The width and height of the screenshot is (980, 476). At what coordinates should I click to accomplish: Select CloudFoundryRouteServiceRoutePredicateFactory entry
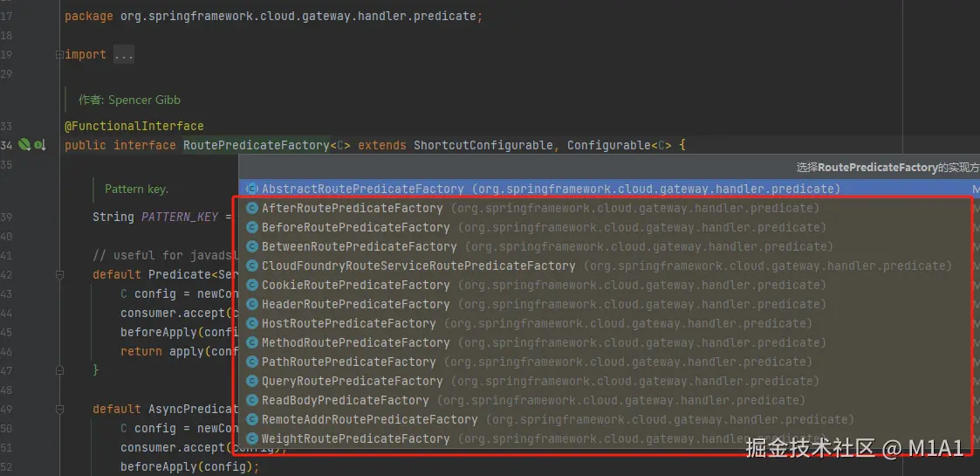(609, 266)
